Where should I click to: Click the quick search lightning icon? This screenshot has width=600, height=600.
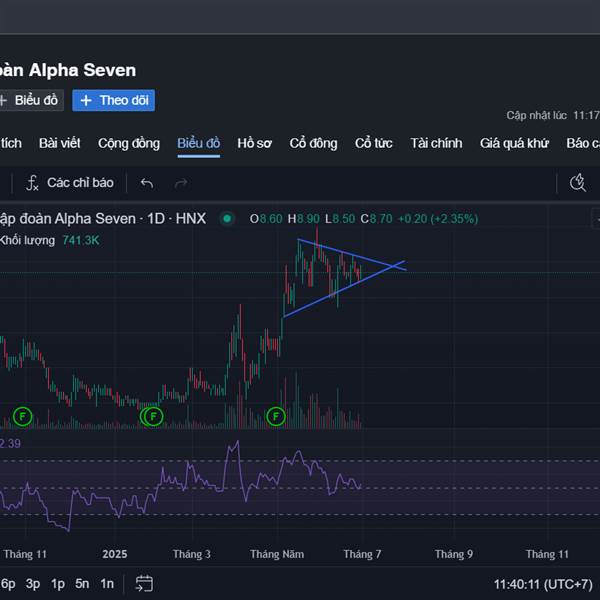click(577, 183)
